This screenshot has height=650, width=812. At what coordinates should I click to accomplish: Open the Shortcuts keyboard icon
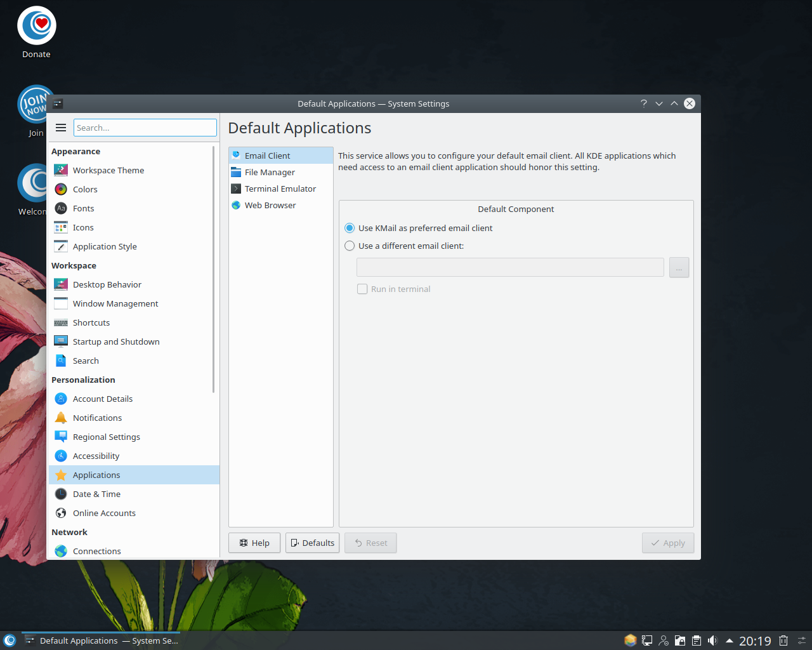tap(61, 322)
